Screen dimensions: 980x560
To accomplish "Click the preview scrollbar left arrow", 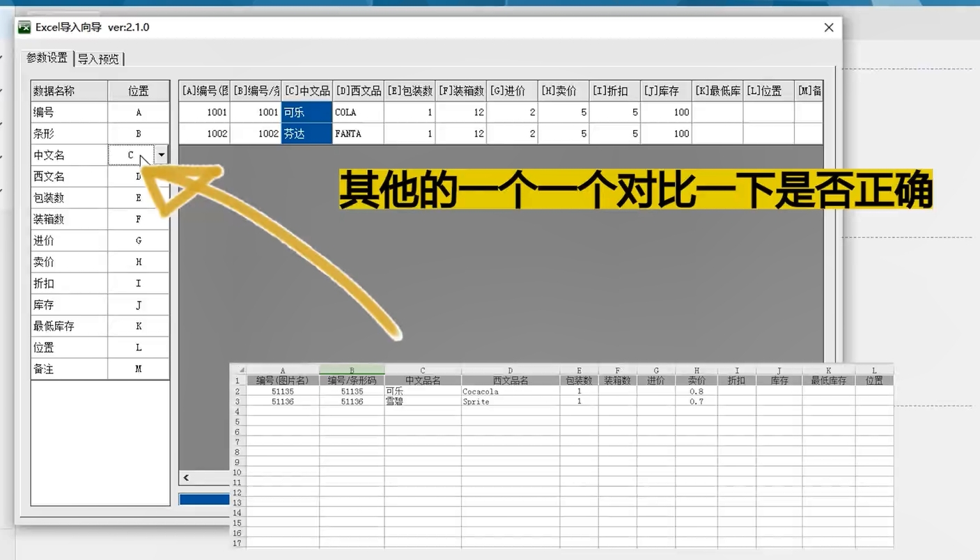I will click(186, 478).
